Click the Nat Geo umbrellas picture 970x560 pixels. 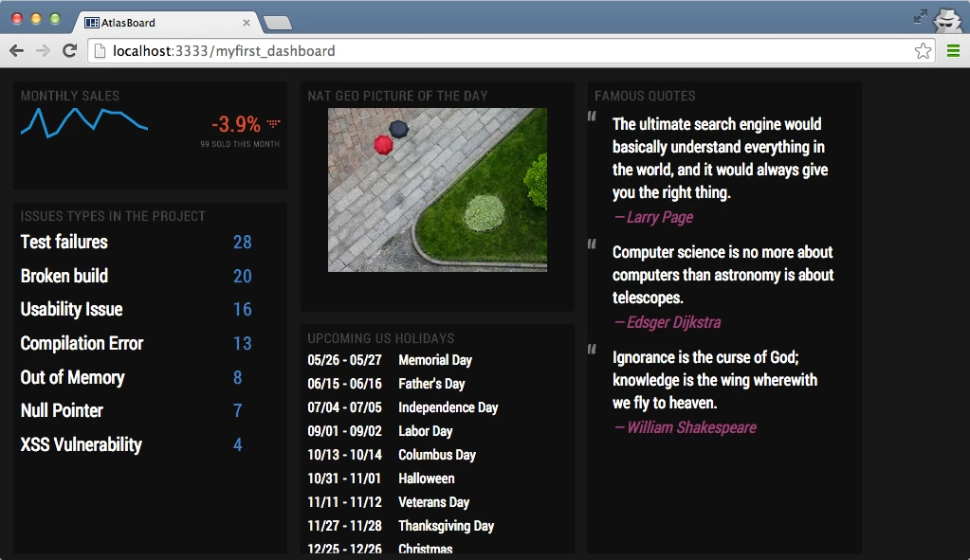[437, 190]
